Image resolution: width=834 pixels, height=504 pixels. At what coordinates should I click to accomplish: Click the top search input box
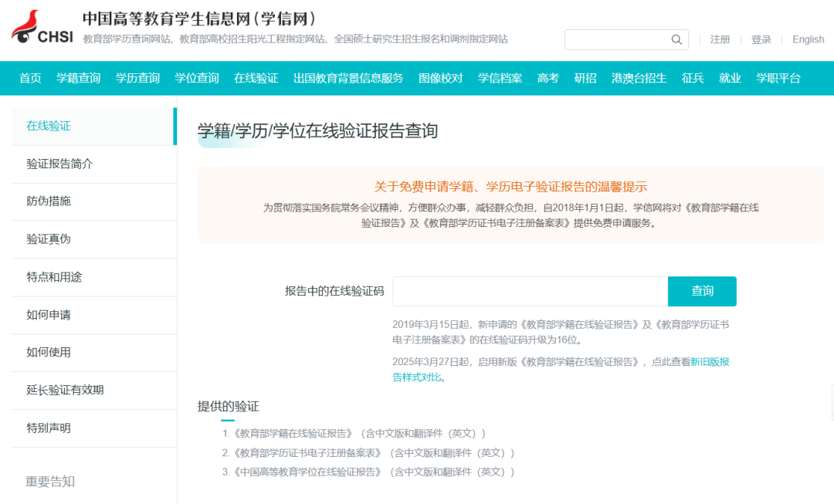click(x=616, y=40)
